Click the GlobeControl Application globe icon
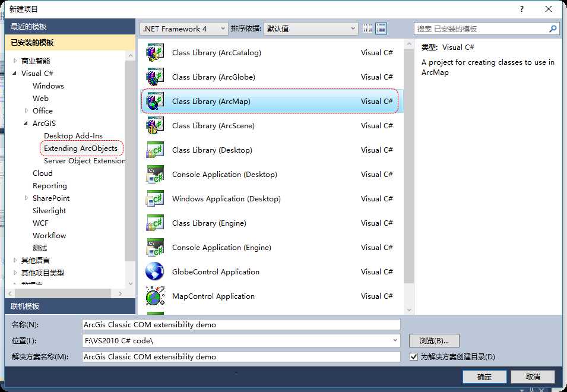 click(x=155, y=271)
